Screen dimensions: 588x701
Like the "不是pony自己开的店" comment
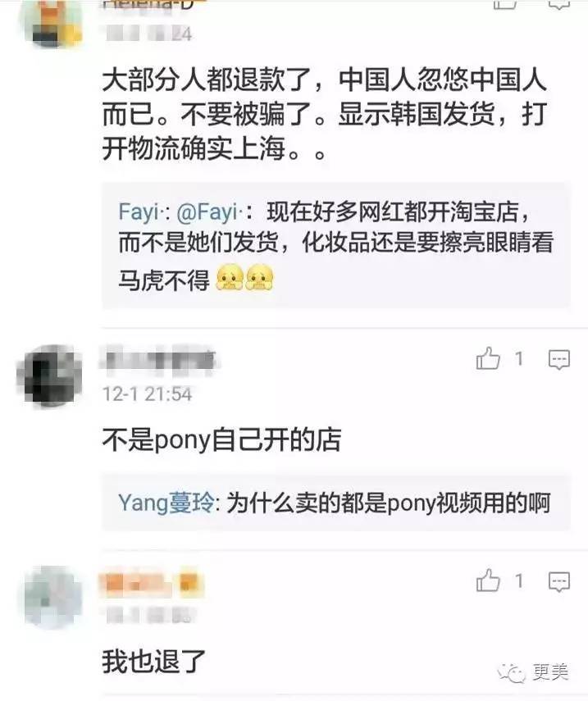click(488, 358)
